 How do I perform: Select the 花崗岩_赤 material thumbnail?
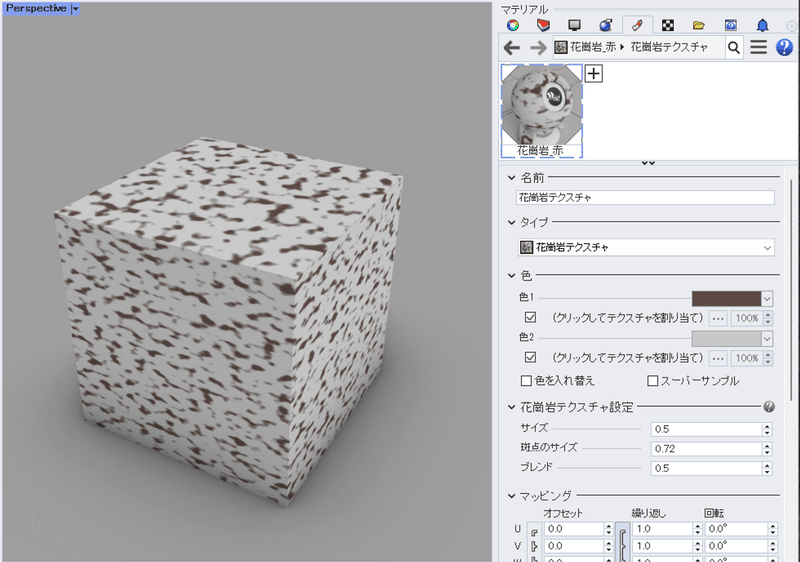pos(541,111)
